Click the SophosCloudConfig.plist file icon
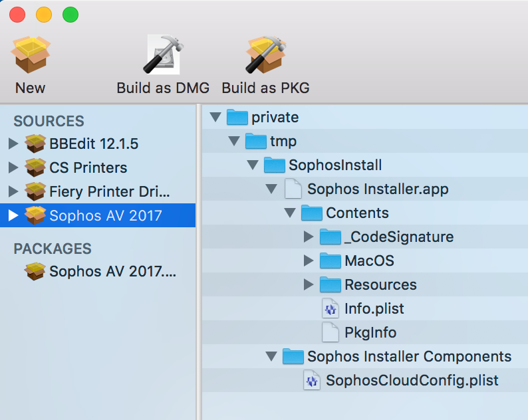Screen dimensions: 528x420 [312, 380]
